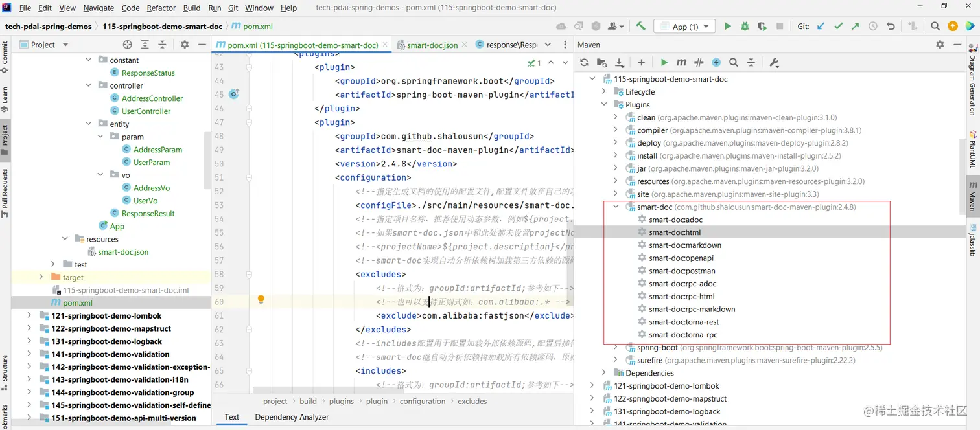
Task: Select the smart-doc:openapi goal
Action: pyautogui.click(x=681, y=258)
